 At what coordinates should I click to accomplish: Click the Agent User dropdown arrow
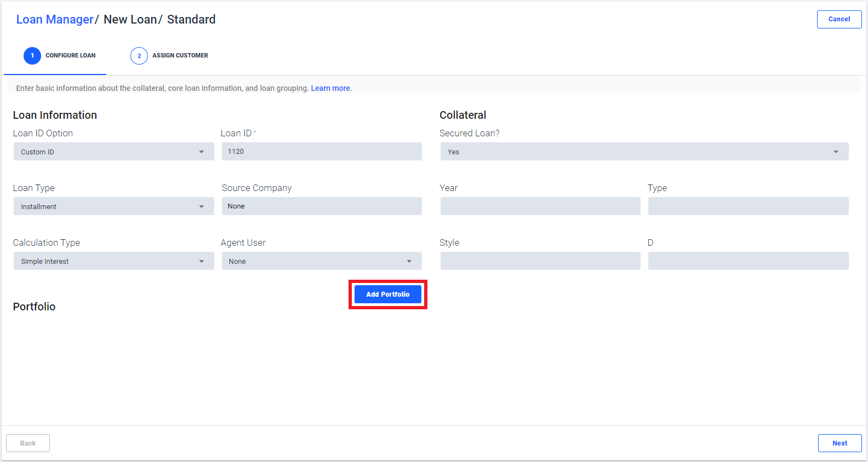pos(409,262)
